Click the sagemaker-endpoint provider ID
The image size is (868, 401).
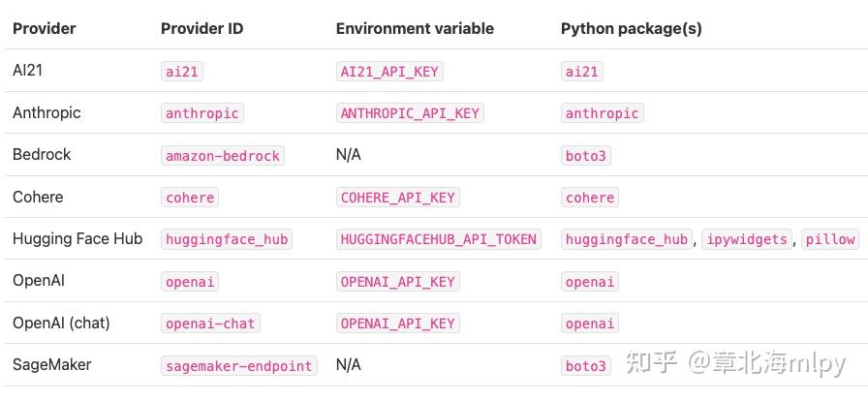point(239,366)
